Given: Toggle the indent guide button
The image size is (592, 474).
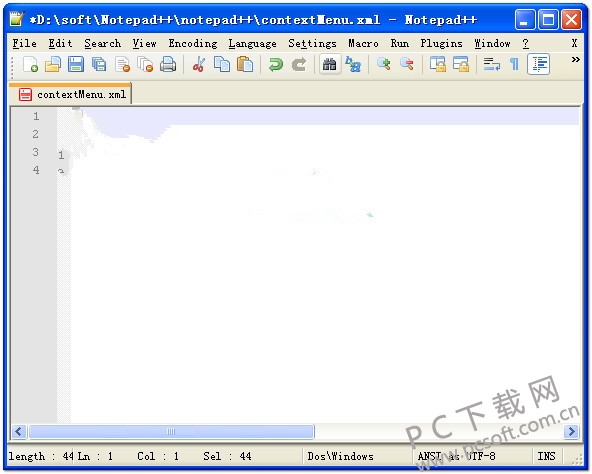Looking at the screenshot, I should [x=538, y=64].
